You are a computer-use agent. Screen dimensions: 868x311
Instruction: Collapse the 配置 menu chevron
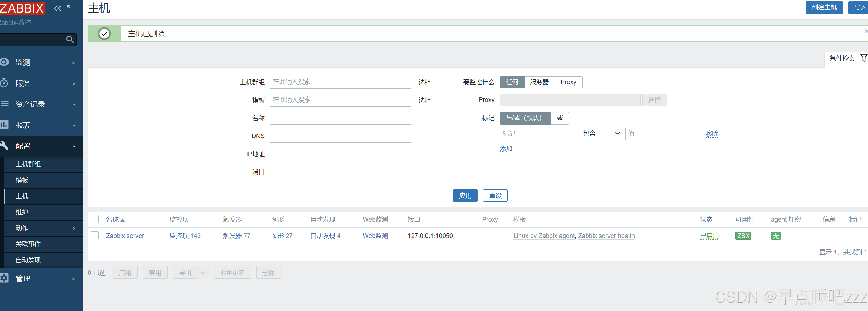(x=74, y=146)
